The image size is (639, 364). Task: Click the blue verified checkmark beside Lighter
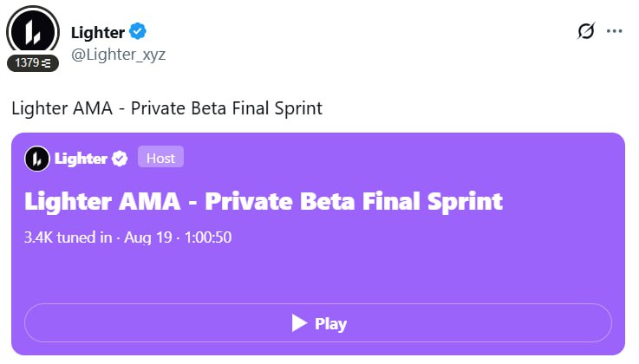click(x=138, y=31)
